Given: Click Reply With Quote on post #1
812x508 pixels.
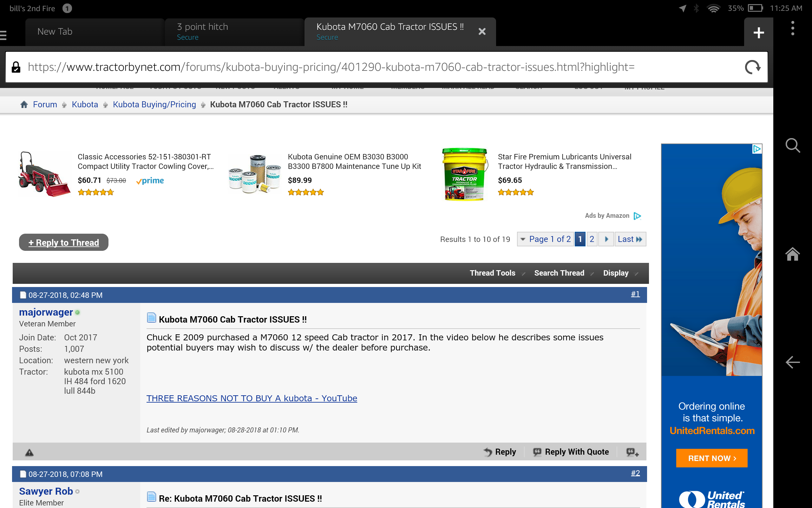Looking at the screenshot, I should coord(571,452).
